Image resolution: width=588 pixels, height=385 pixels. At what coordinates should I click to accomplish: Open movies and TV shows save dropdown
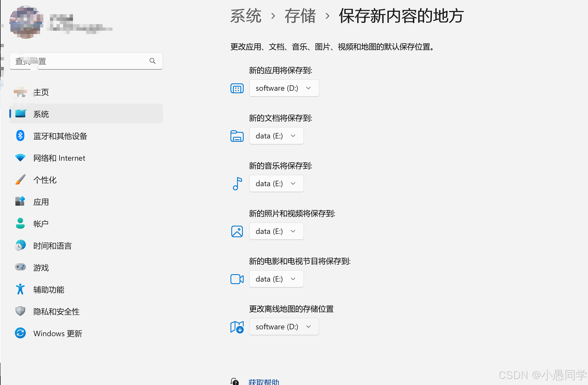point(276,279)
